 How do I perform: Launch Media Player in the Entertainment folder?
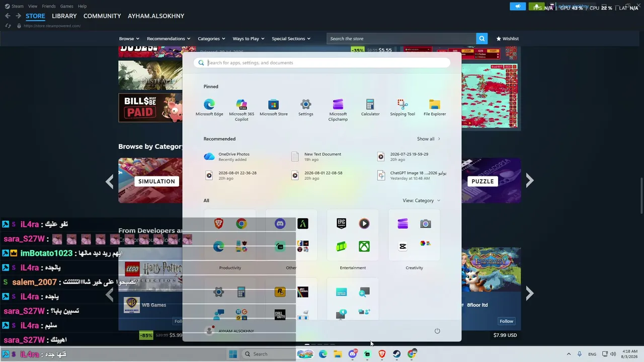pyautogui.click(x=364, y=224)
